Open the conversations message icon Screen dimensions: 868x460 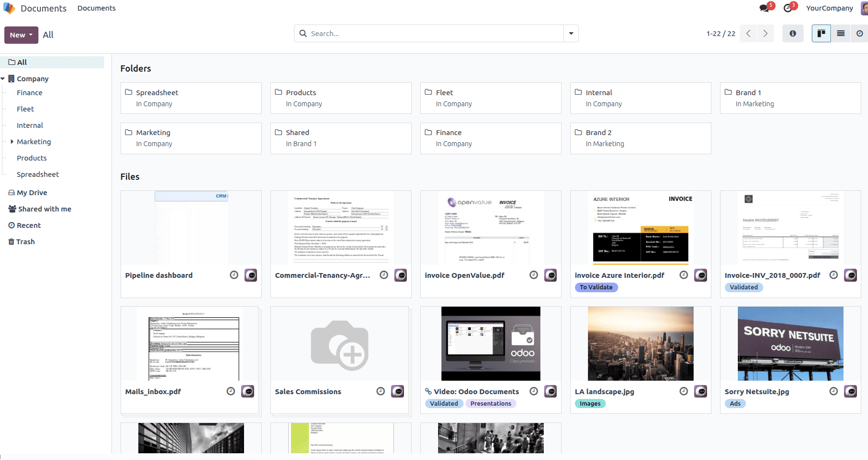click(x=764, y=8)
